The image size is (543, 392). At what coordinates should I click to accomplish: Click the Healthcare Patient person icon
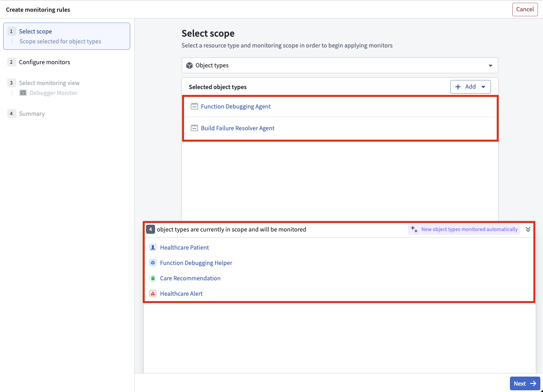(153, 248)
